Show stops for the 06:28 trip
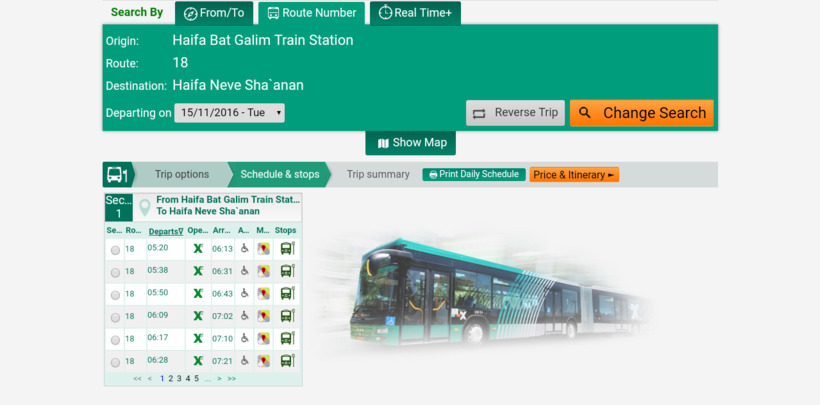 tap(288, 361)
